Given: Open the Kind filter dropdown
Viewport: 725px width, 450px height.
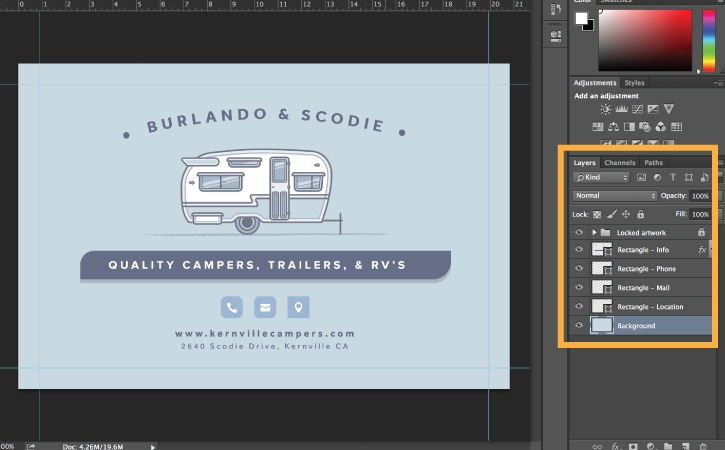Looking at the screenshot, I should tap(602, 177).
